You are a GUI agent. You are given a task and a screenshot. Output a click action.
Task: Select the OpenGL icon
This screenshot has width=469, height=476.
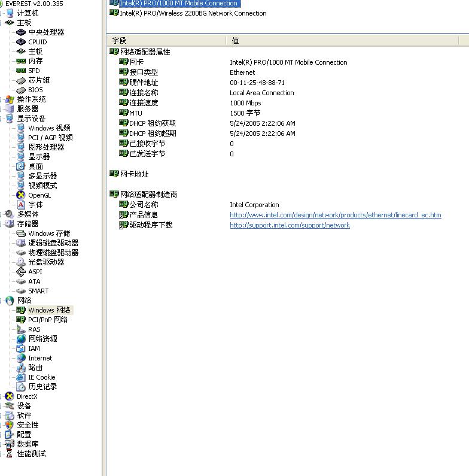click(x=20, y=195)
